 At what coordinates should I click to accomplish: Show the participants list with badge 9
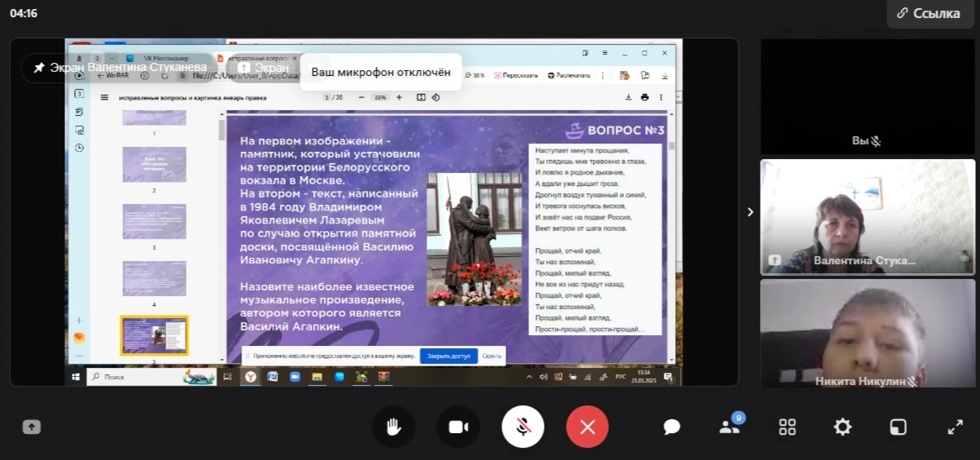pos(729,427)
